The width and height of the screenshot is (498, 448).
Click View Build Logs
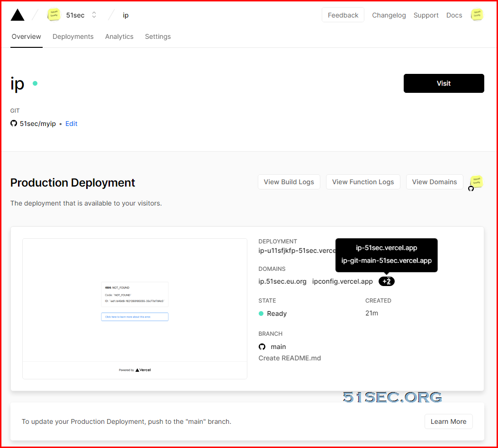[x=289, y=182]
